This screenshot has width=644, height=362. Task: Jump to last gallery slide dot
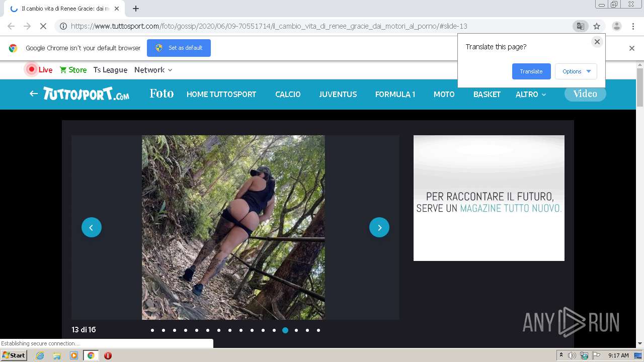(x=318, y=330)
